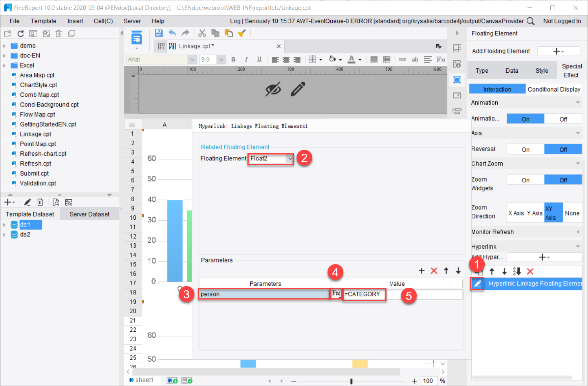Click the Undo arrow icon
The height and width of the screenshot is (386, 588).
[172, 33]
